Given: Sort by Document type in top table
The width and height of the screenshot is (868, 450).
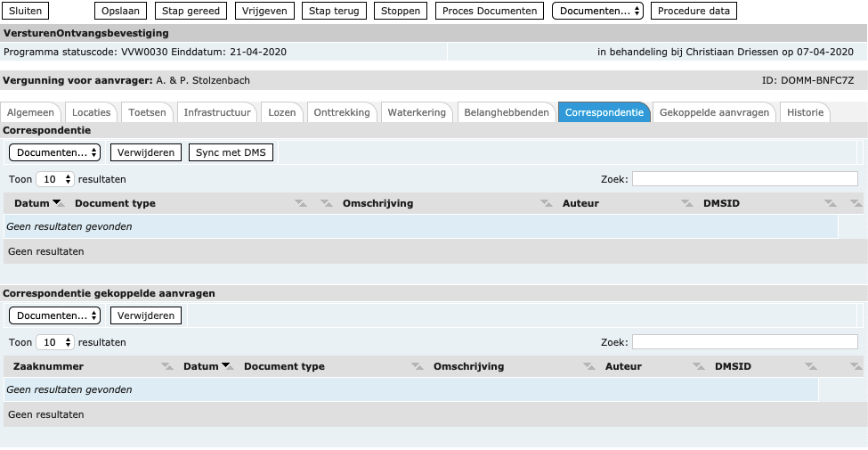Looking at the screenshot, I should (x=115, y=203).
